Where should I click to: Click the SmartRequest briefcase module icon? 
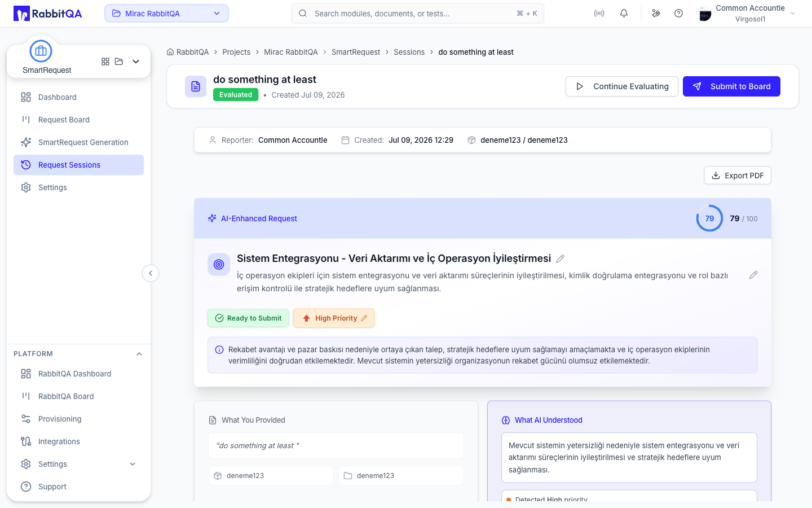[41, 51]
